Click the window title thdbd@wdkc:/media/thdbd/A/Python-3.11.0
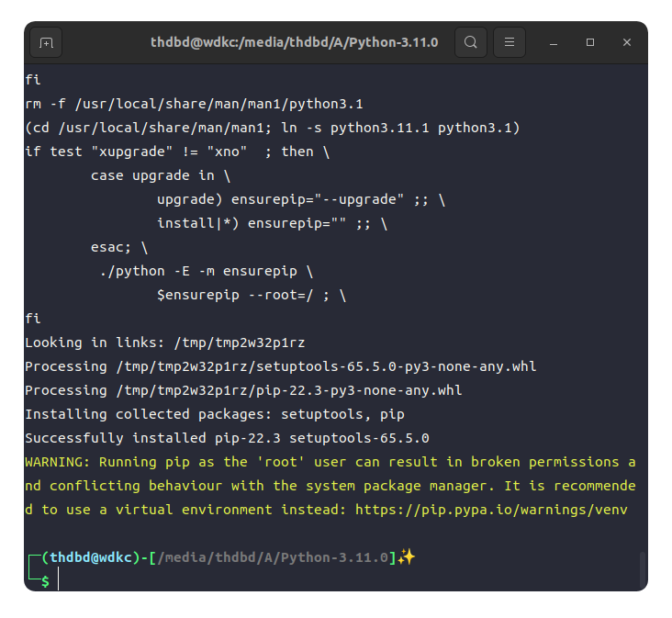The width and height of the screenshot is (672, 618). [294, 42]
